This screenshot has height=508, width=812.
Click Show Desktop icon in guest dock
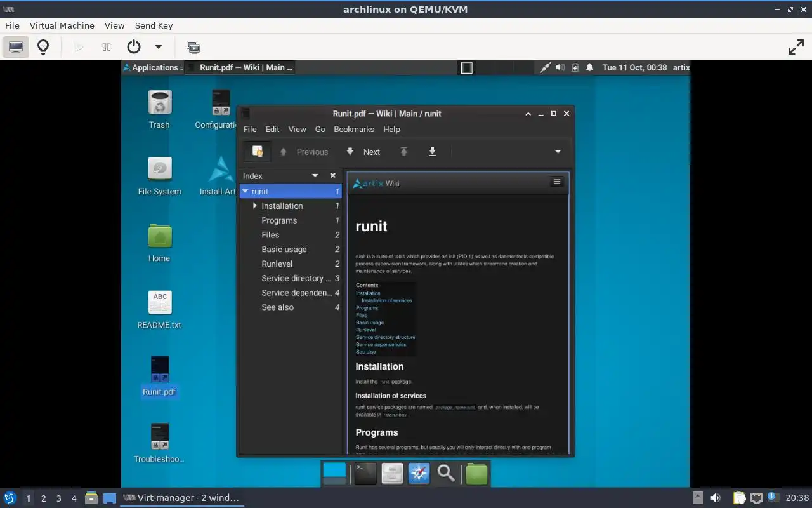tap(335, 474)
